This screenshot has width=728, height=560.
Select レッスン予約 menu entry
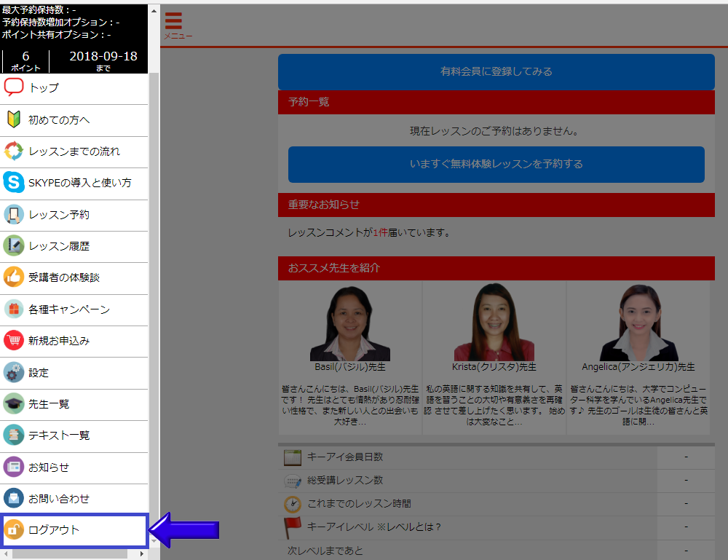74,215
